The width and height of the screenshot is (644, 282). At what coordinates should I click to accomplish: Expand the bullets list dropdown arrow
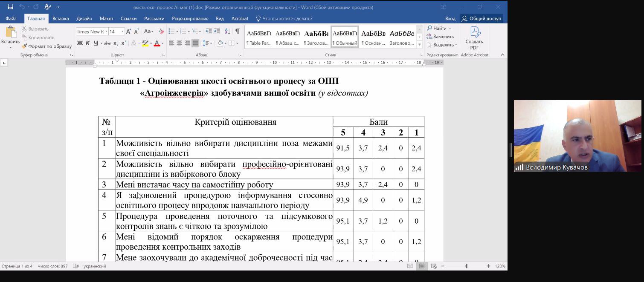tap(177, 32)
